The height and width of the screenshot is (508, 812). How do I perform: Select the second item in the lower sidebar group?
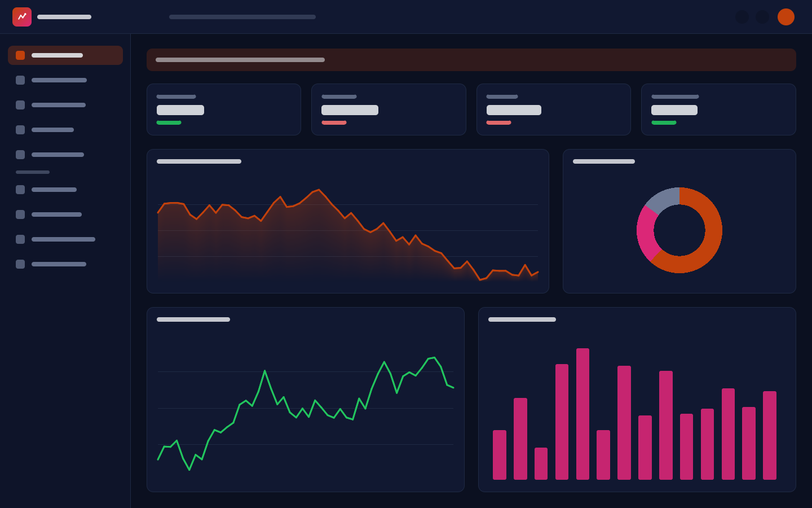(65, 214)
